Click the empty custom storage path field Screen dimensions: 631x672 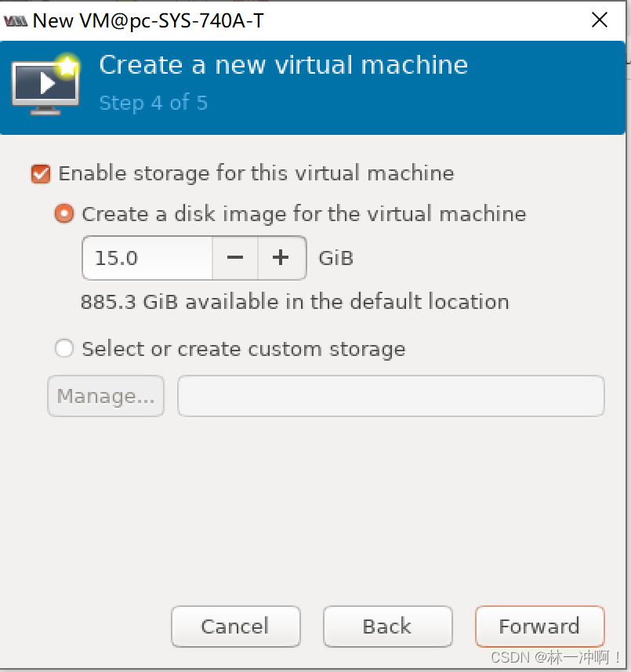[390, 395]
